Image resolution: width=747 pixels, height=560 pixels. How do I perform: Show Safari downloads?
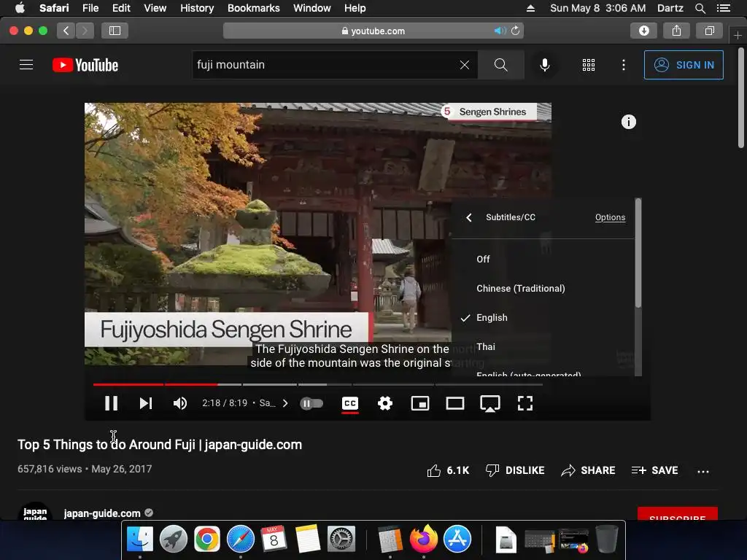point(643,31)
